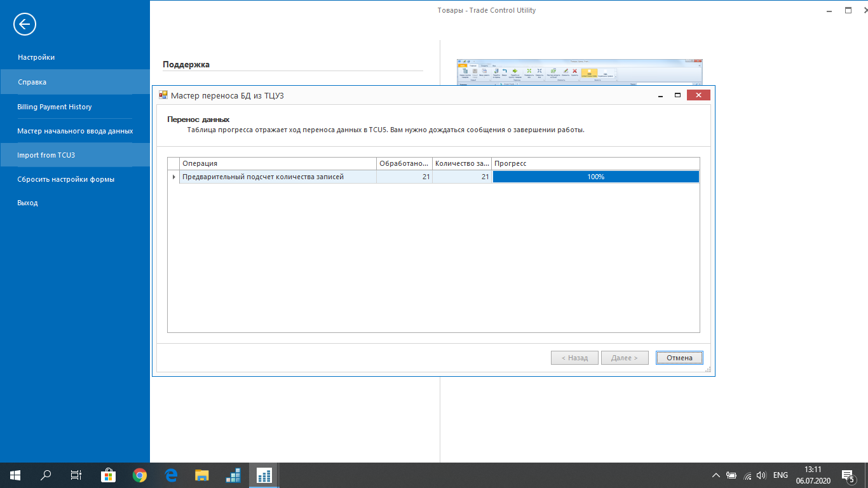Switch the ENG input language indicator
868x488 pixels.
coord(780,475)
